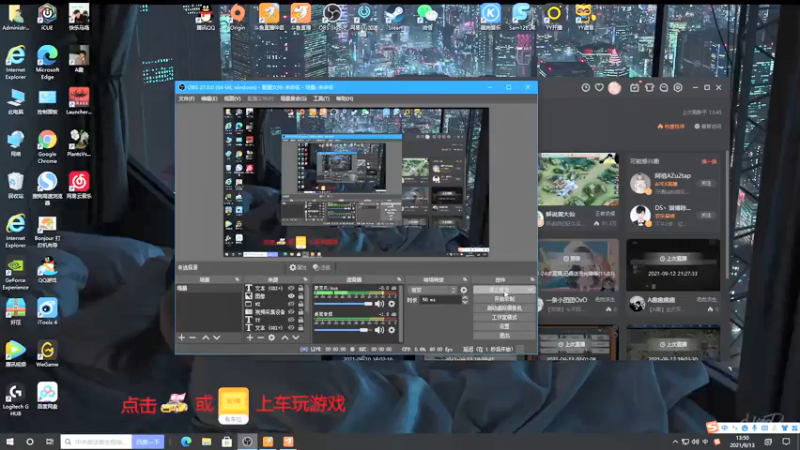The image size is (800, 450).
Task: Show hidden icons chevron in the system tray
Action: (675, 442)
